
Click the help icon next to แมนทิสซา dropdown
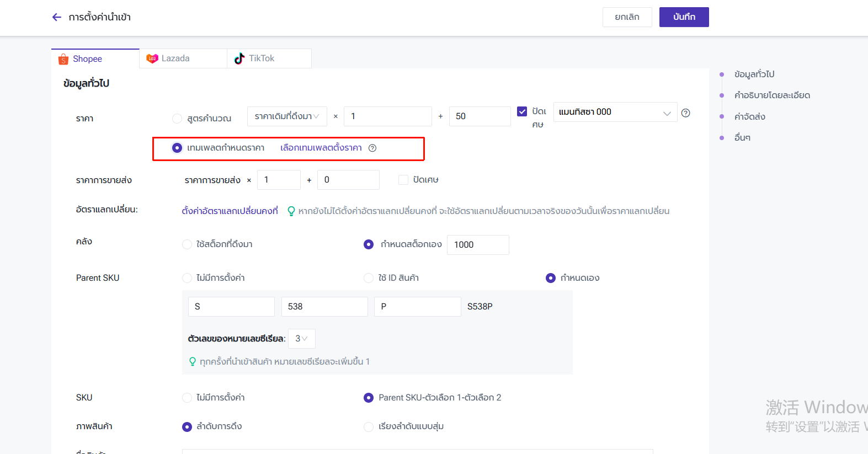(x=685, y=113)
